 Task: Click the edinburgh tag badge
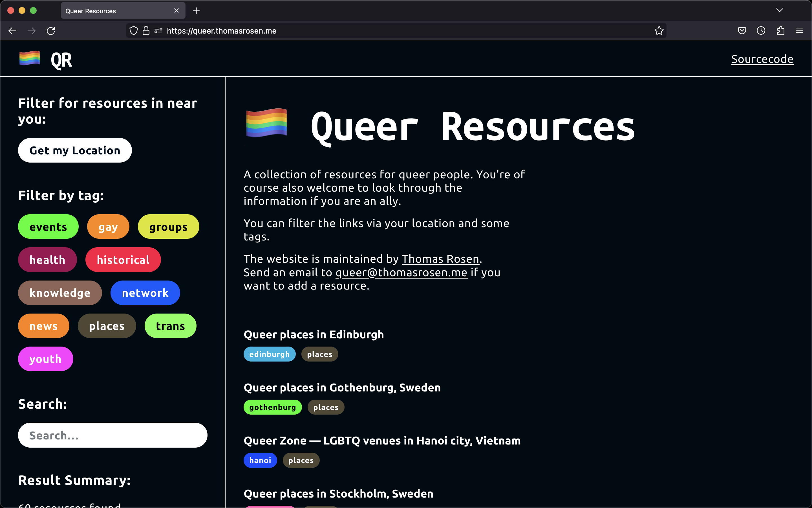pyautogui.click(x=270, y=354)
